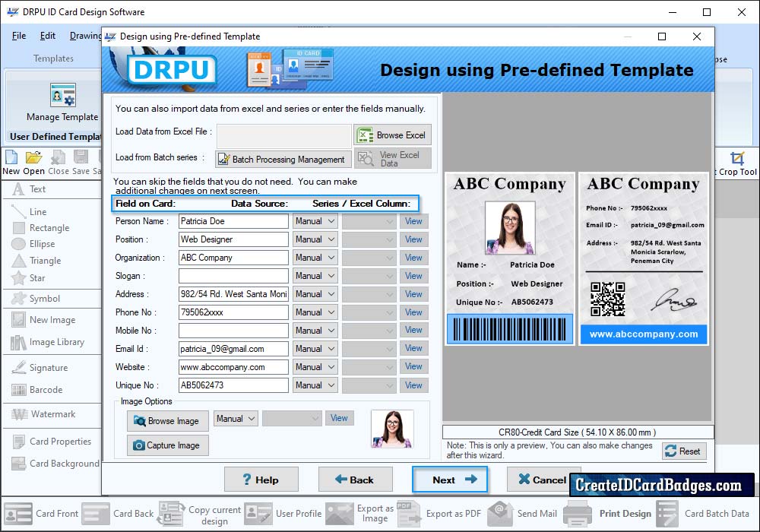Switch to Card Back view
760x532 pixels.
118,514
